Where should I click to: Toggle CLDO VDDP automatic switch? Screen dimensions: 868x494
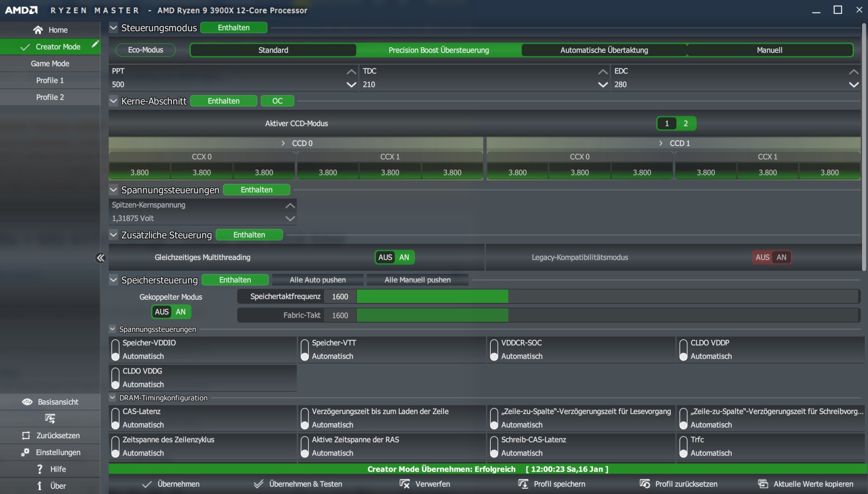click(683, 350)
